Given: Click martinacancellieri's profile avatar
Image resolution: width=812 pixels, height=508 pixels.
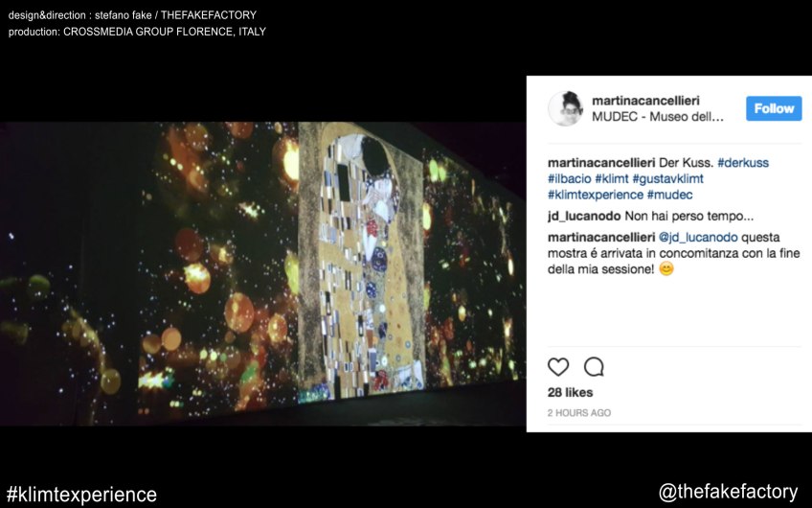Looking at the screenshot, I should [x=566, y=108].
